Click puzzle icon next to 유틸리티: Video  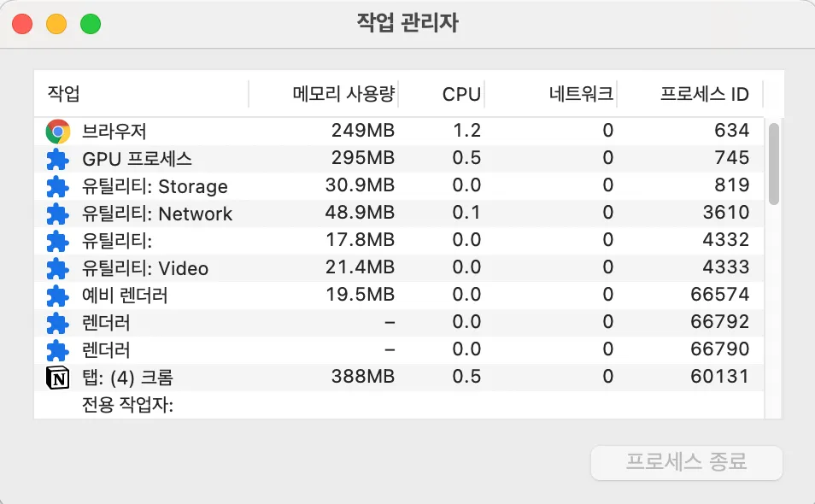(57, 268)
